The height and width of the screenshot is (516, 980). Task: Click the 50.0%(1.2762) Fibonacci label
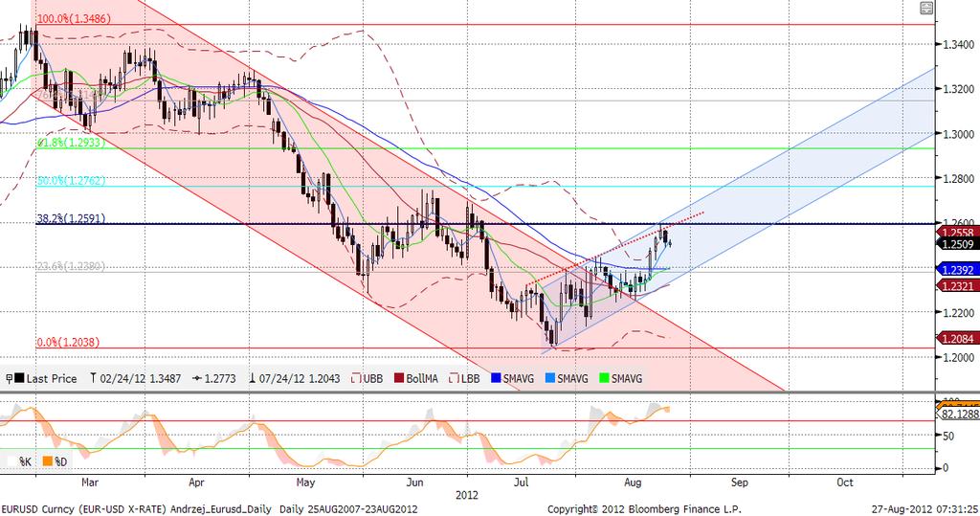click(x=71, y=181)
